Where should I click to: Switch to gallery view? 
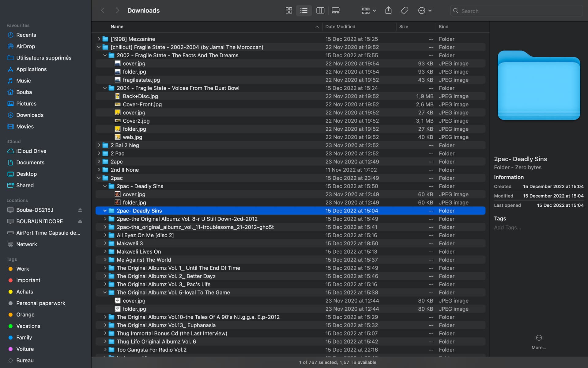pos(336,11)
